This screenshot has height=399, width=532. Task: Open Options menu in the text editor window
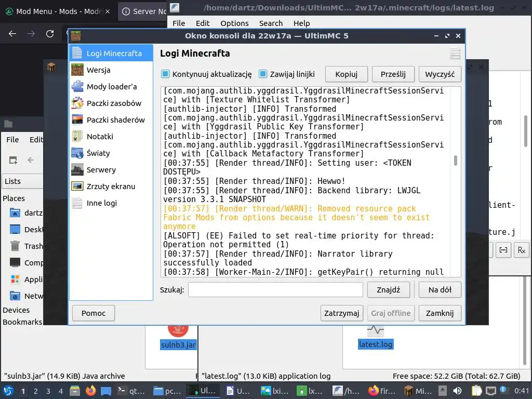(x=234, y=23)
